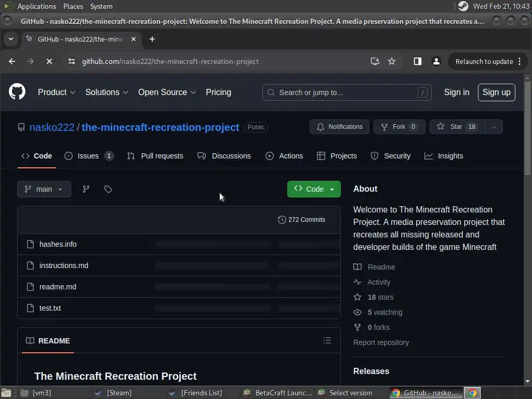This screenshot has width=532, height=399.
Task: Open the tab search chevron
Action: (11, 39)
